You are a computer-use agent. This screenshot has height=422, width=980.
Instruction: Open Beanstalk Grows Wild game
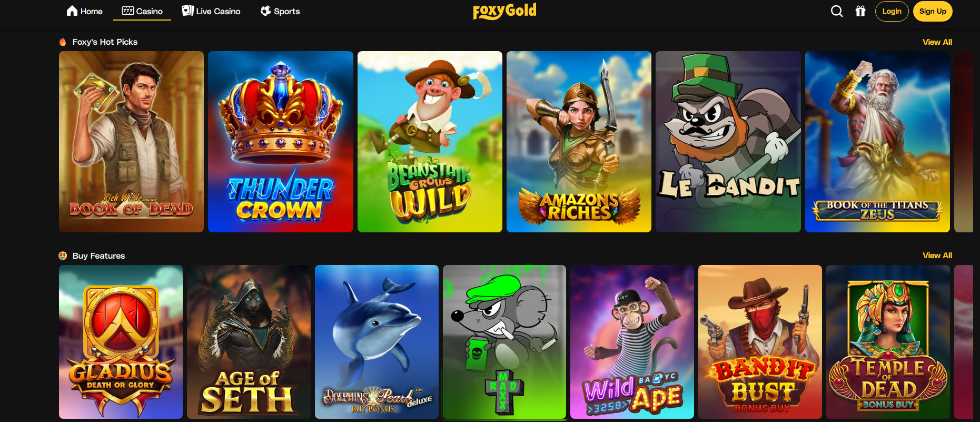430,142
